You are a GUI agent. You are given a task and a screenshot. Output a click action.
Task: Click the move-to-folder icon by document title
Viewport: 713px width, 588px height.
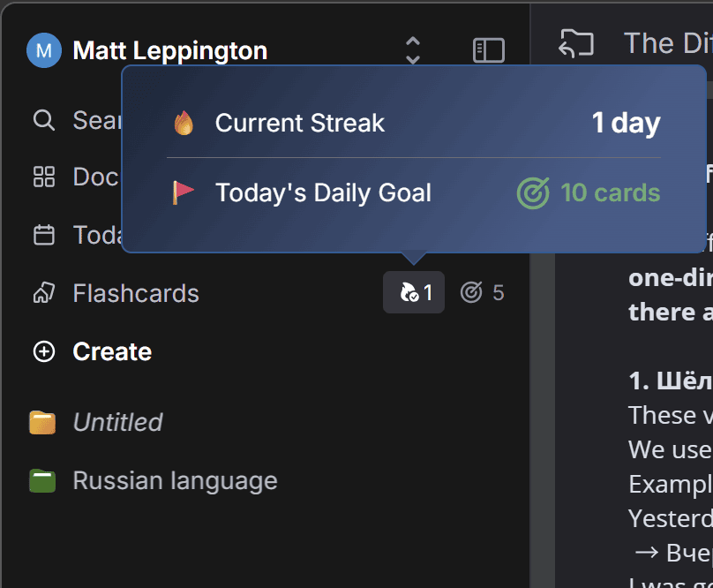click(x=576, y=43)
